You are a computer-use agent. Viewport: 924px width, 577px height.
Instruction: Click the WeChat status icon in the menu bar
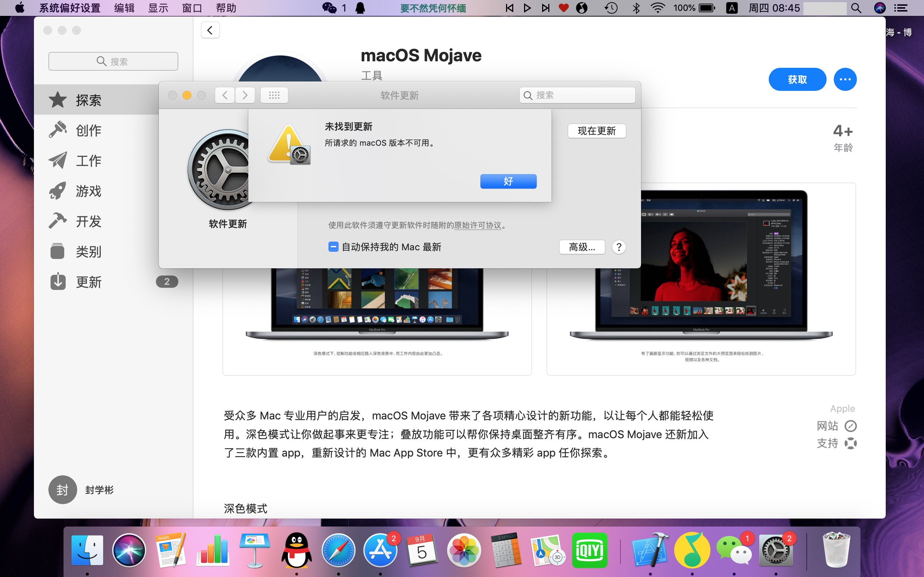coord(329,8)
